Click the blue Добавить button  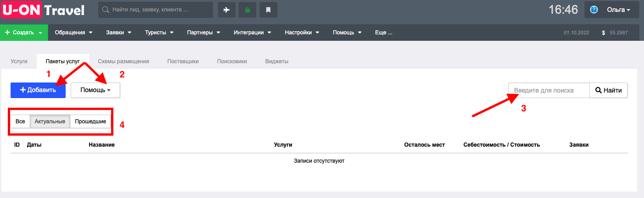(x=38, y=90)
